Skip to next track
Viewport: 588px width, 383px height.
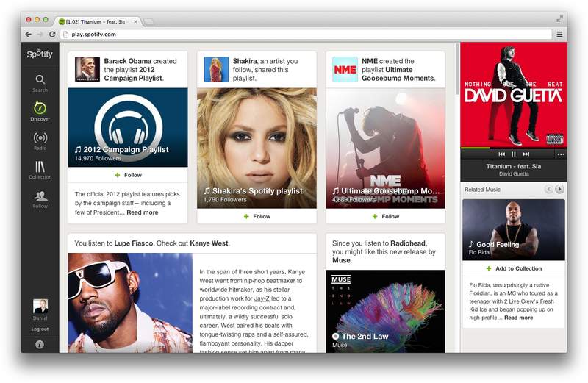(526, 154)
